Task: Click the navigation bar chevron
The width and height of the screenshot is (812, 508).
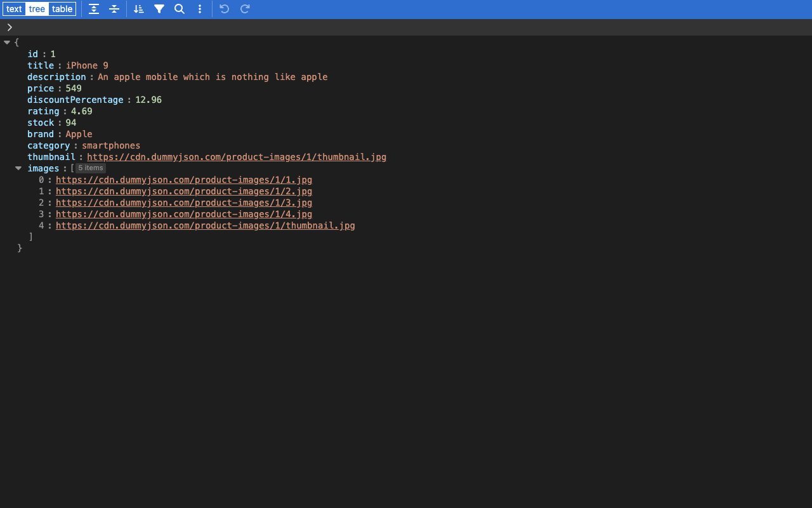Action: point(10,27)
